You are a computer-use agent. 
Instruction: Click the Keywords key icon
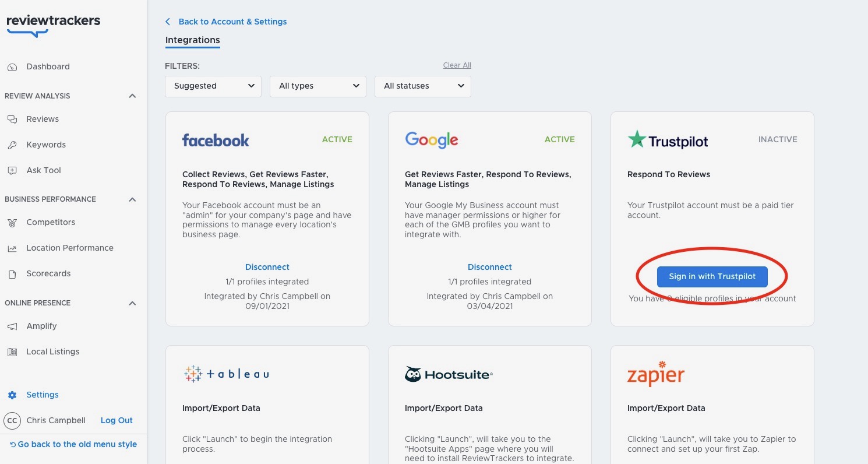point(12,145)
